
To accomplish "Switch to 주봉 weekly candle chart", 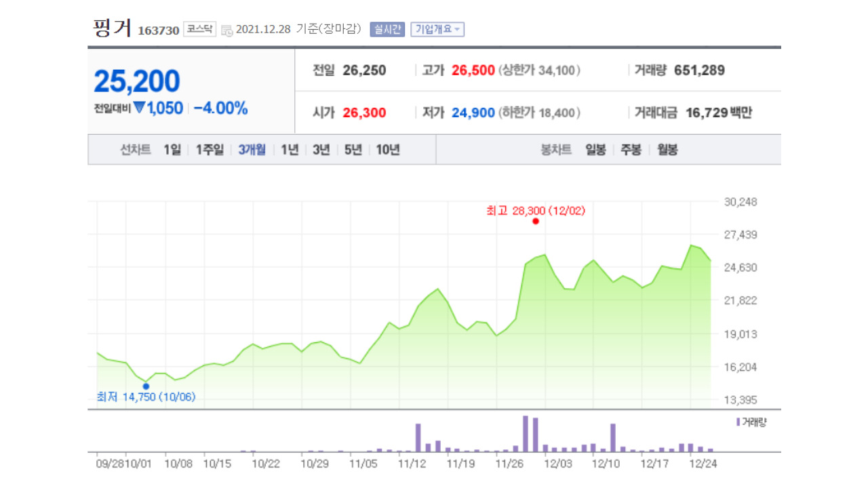I will pyautogui.click(x=631, y=150).
